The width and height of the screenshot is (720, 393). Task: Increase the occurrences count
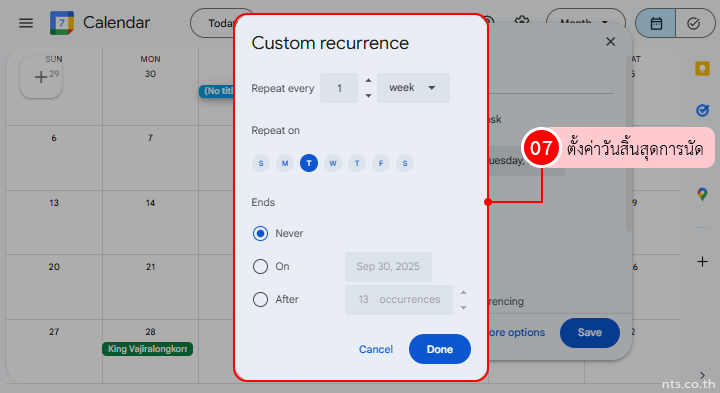(x=463, y=292)
